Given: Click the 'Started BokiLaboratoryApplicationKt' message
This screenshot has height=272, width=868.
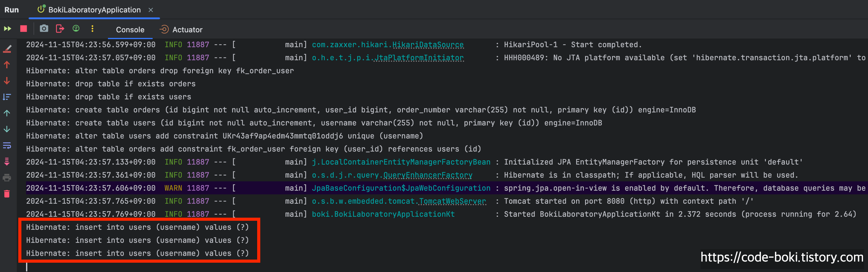Looking at the screenshot, I should 680,214.
